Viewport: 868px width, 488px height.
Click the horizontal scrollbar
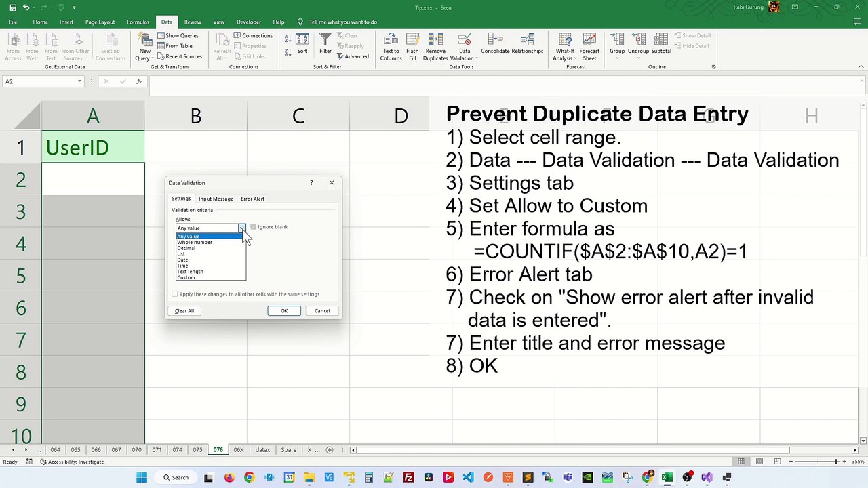tap(574, 450)
